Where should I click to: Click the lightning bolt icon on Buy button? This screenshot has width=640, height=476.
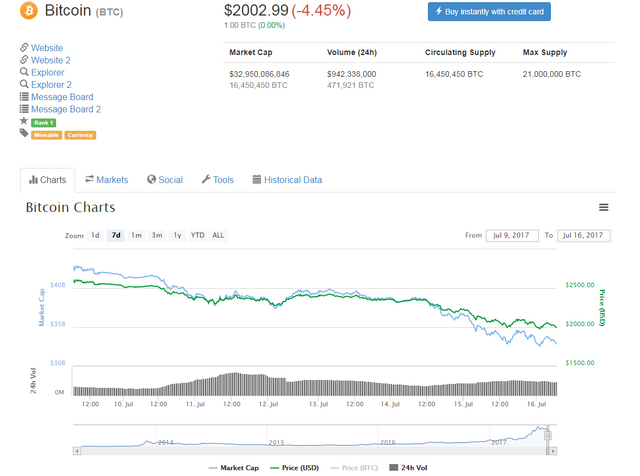(x=439, y=11)
